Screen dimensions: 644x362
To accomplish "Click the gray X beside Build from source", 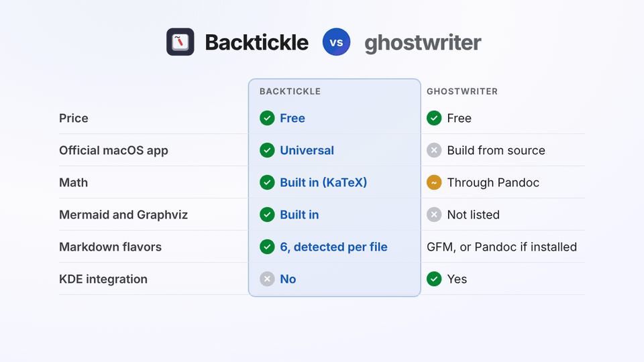I will coord(434,150).
